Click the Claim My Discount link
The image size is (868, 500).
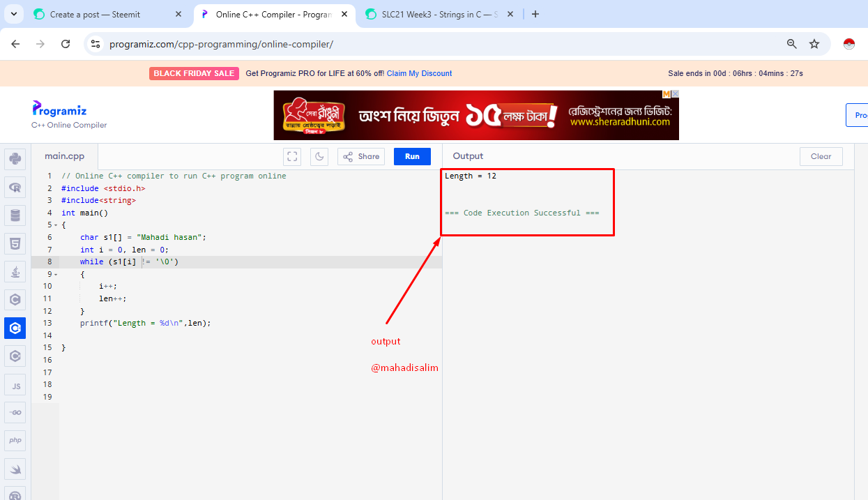coord(419,73)
